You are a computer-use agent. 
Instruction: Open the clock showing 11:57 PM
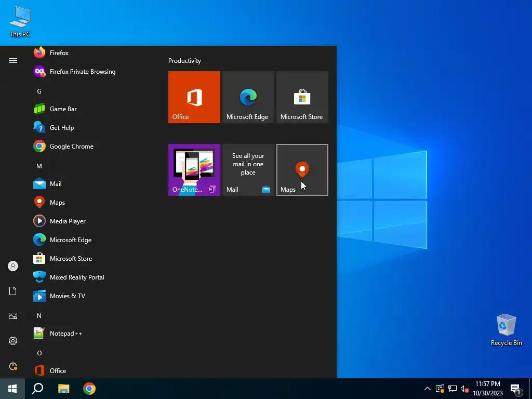click(x=487, y=389)
